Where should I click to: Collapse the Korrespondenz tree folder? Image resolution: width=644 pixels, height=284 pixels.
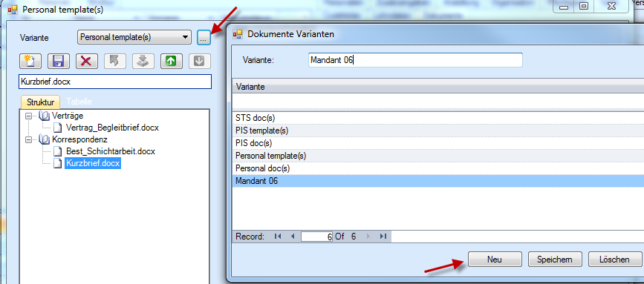coord(28,139)
